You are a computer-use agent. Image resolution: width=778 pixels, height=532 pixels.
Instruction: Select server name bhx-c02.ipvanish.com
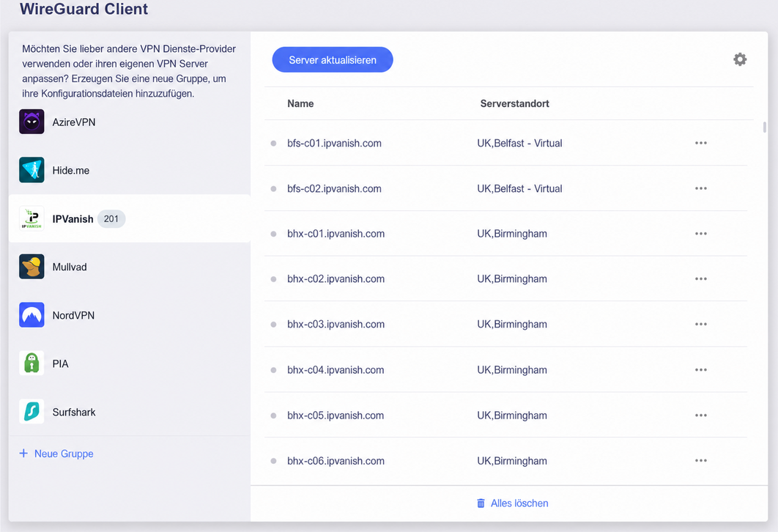pyautogui.click(x=336, y=279)
